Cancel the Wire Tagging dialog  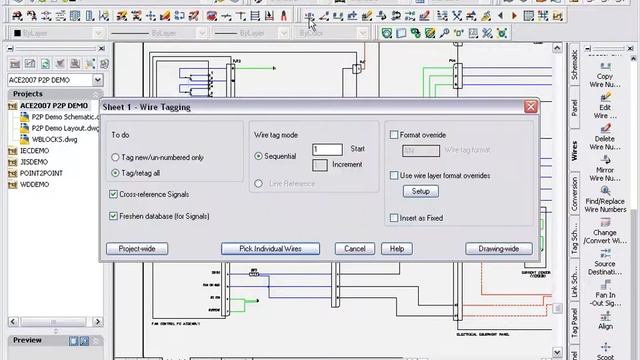point(355,249)
